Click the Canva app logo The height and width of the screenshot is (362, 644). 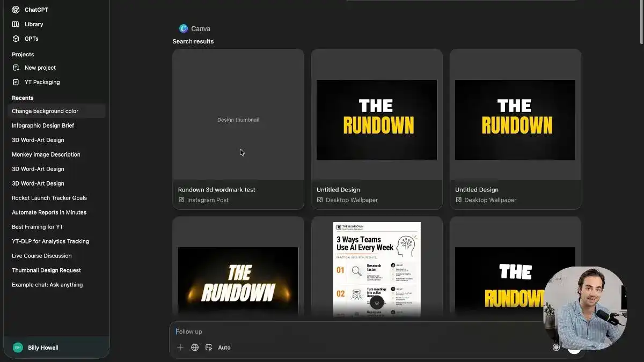click(184, 28)
